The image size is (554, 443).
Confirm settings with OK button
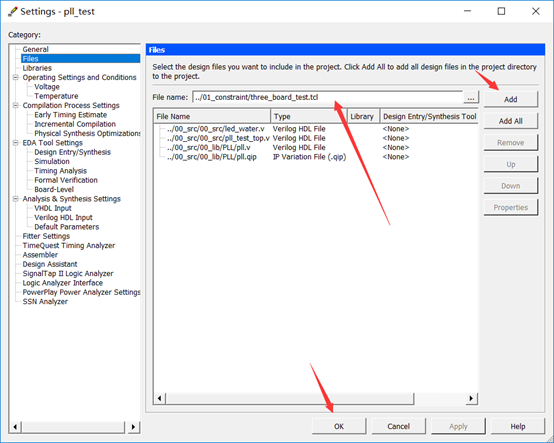339,426
